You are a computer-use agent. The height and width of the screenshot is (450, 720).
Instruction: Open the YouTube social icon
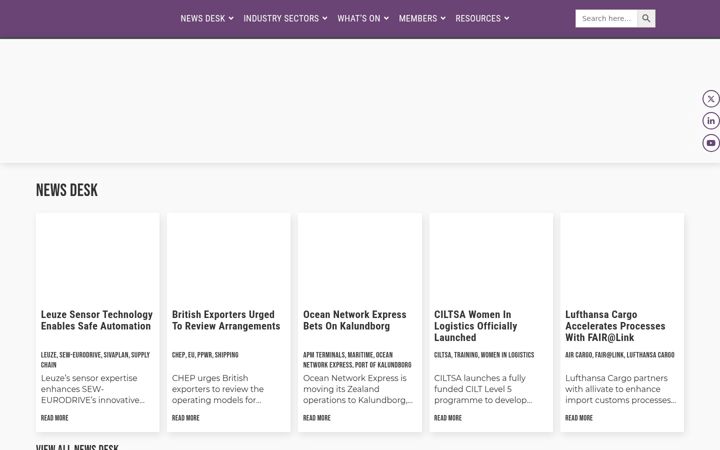pos(711,143)
